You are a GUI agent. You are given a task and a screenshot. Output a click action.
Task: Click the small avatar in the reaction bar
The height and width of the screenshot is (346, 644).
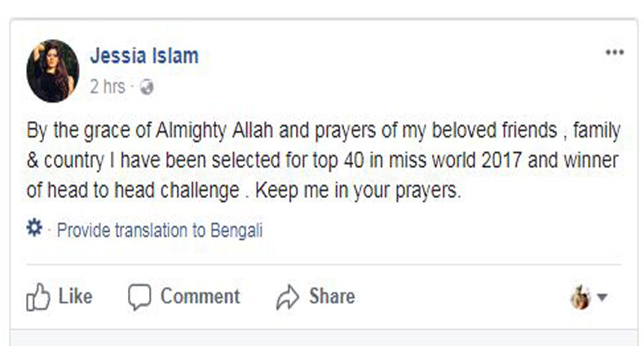pyautogui.click(x=580, y=298)
